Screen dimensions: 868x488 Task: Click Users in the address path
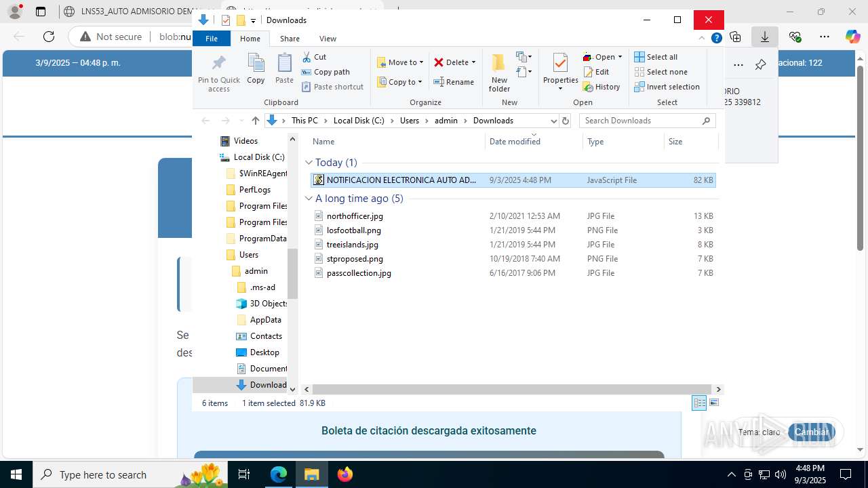pyautogui.click(x=410, y=121)
